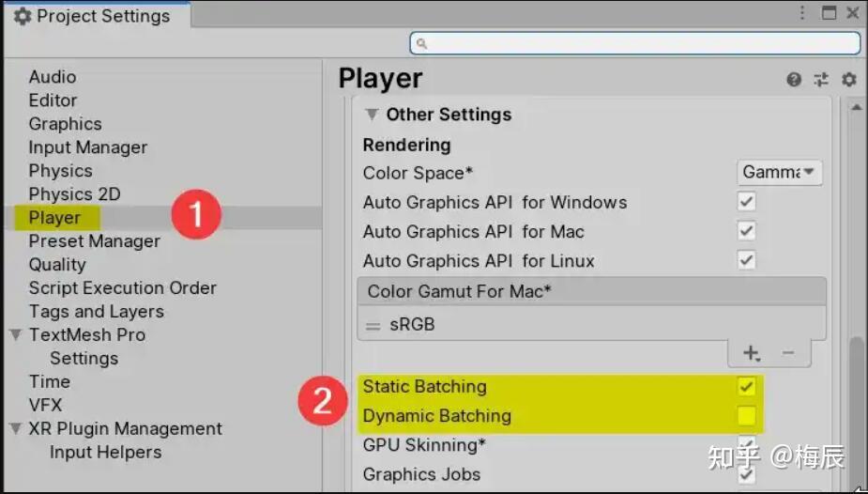Image resolution: width=868 pixels, height=494 pixels.
Task: Collapse the TextMesh Pro tree arrow
Action: tap(17, 334)
